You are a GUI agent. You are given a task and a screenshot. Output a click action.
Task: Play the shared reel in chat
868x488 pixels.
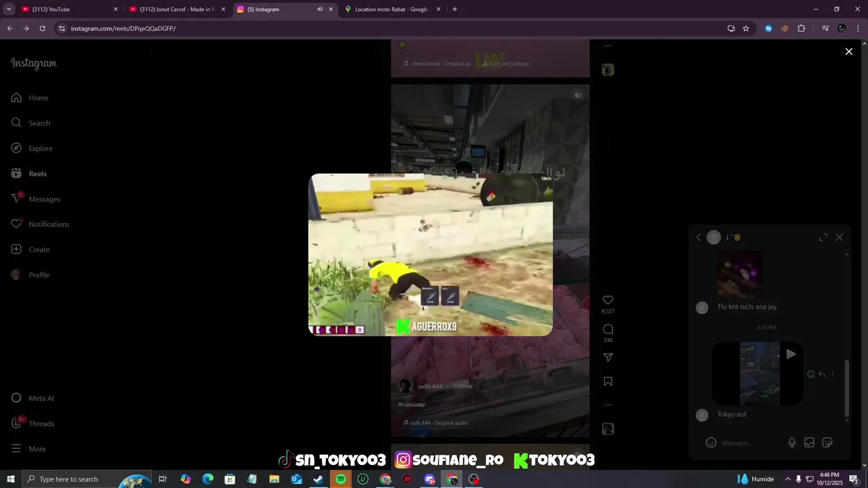[791, 354]
